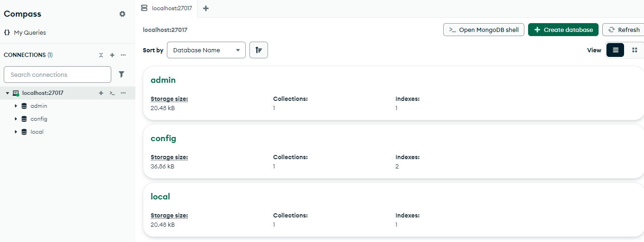The height and width of the screenshot is (242, 644).
Task: Click the filter connections funnel icon
Action: point(121,74)
